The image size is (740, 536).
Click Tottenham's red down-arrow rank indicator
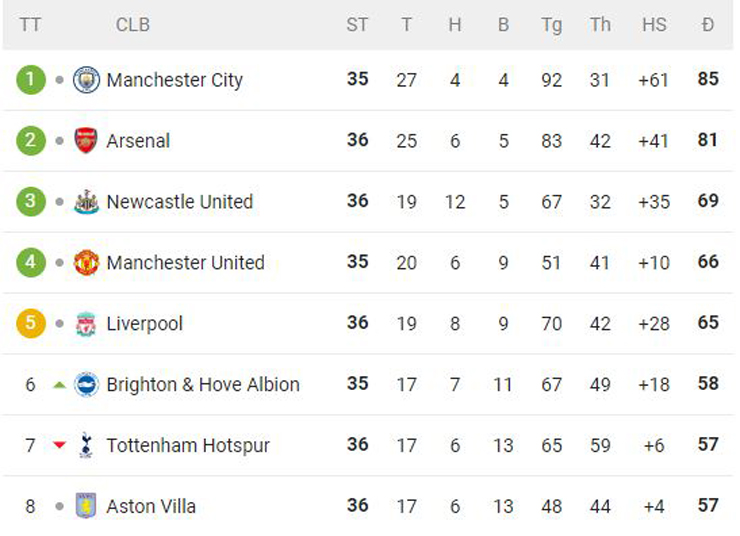click(x=60, y=445)
